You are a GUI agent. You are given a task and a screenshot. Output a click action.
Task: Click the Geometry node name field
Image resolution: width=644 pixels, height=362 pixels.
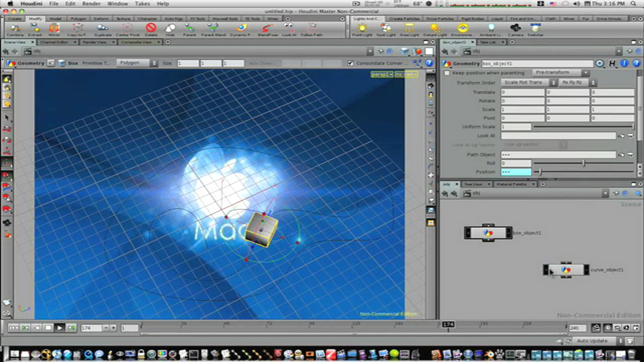coord(536,64)
